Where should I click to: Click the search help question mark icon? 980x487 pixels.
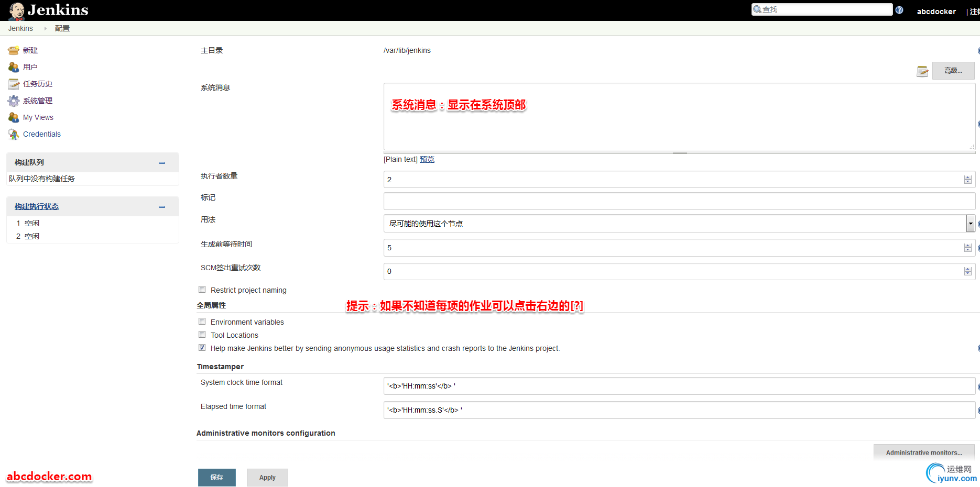pos(899,10)
